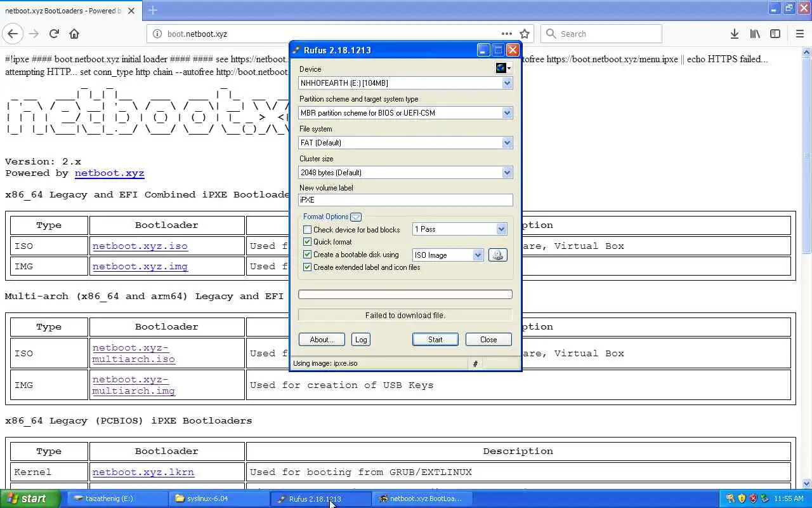
Task: Click the yellow shield tray icon
Action: 742,498
